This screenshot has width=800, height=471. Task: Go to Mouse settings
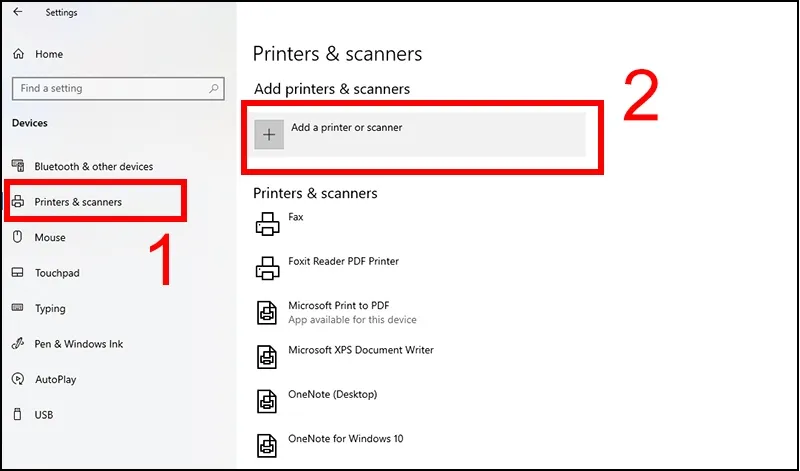coord(50,238)
